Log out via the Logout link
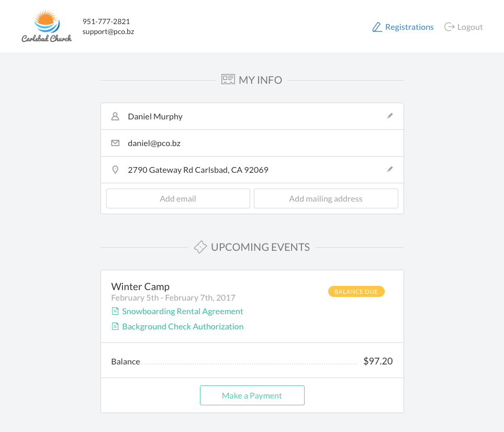504x432 pixels. click(x=470, y=27)
